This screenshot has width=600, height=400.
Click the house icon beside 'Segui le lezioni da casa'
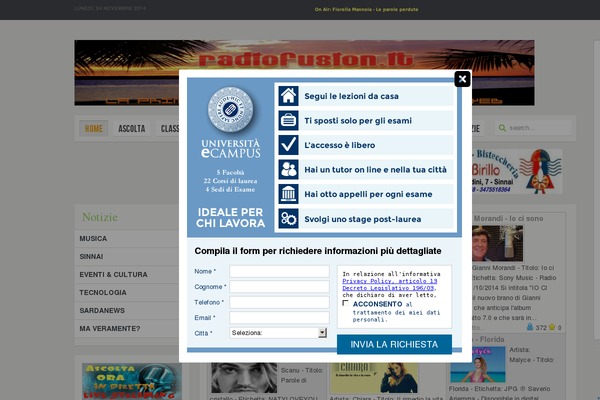coord(289,96)
